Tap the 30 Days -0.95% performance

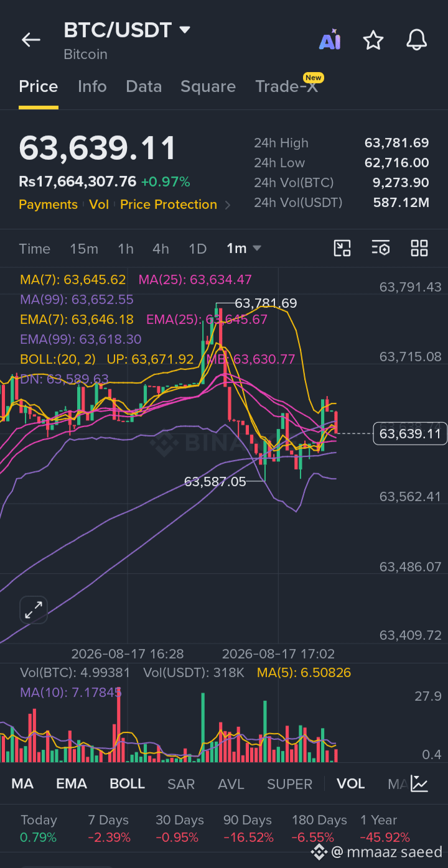[x=180, y=829]
